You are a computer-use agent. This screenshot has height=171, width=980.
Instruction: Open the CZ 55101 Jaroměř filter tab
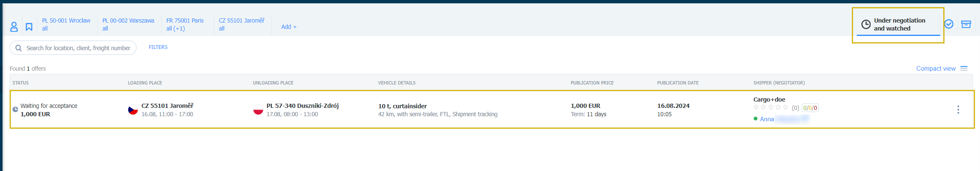[241, 25]
